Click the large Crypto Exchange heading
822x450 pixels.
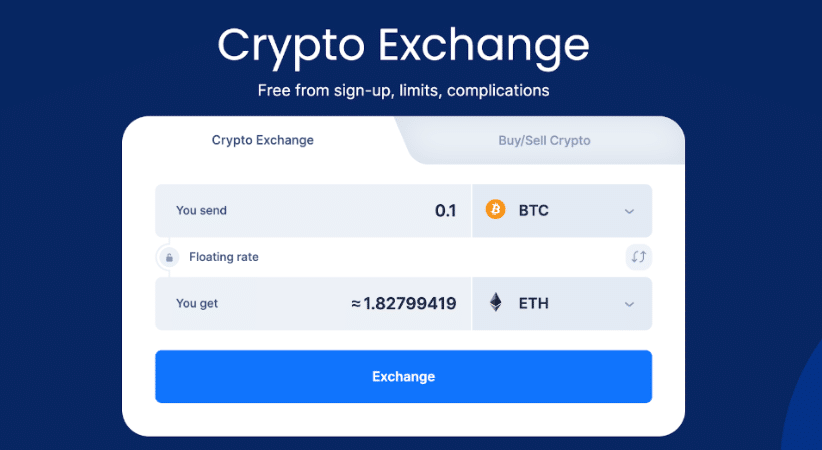click(403, 44)
